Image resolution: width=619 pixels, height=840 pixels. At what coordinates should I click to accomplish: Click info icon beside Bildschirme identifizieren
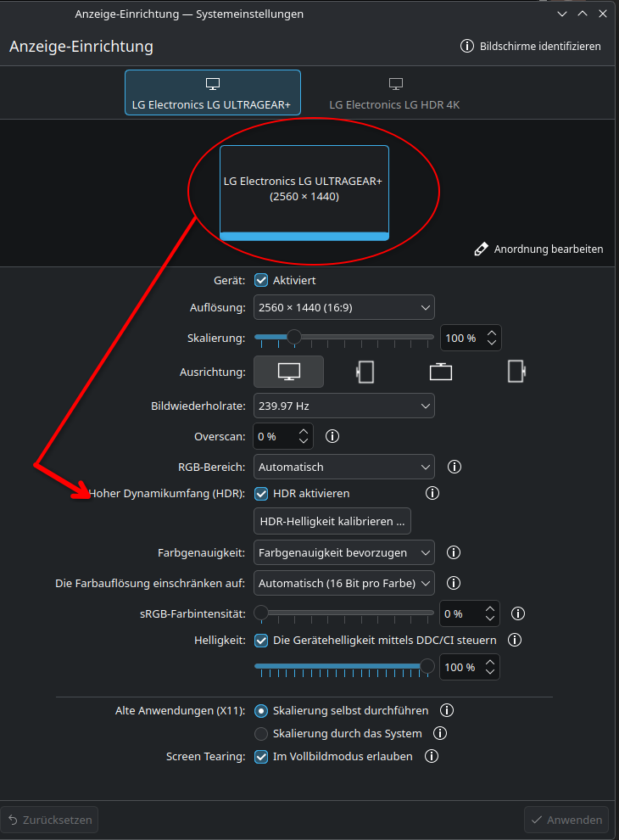coord(467,46)
